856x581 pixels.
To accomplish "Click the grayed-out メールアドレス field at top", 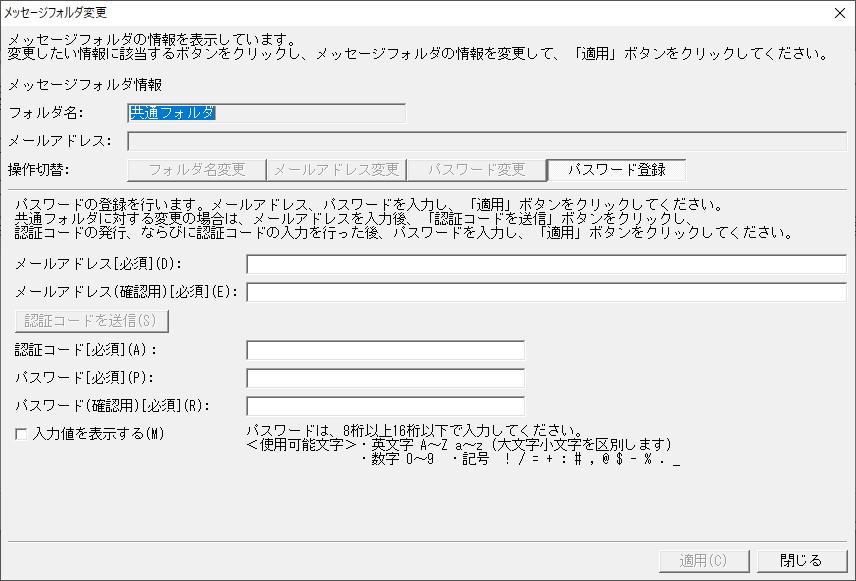I will [486, 141].
